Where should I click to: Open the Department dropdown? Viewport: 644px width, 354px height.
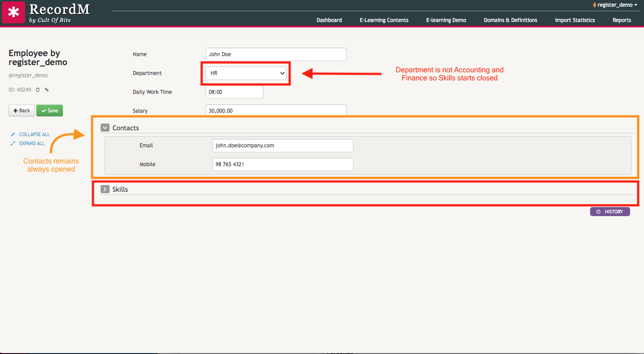coord(246,73)
